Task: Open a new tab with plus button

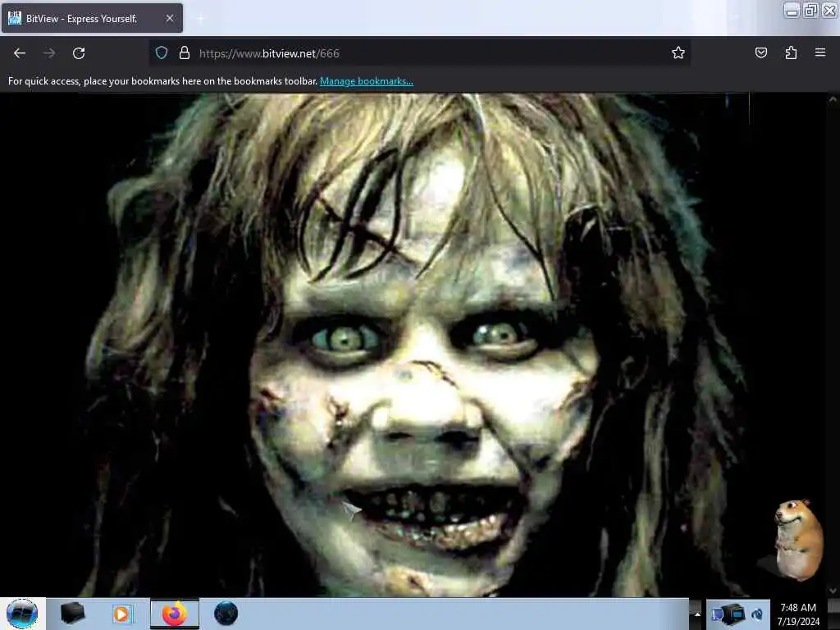Action: 200,18
